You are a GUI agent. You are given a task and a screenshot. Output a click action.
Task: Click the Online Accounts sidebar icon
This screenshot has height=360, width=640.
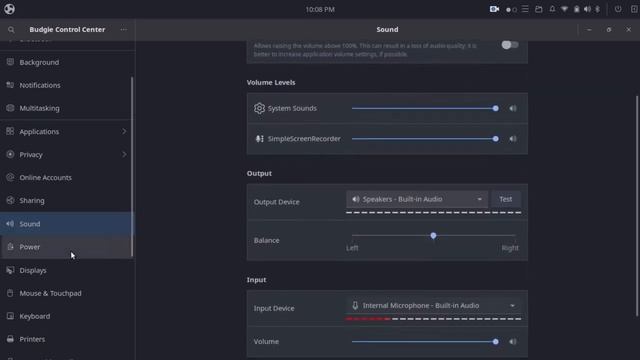coord(10,177)
